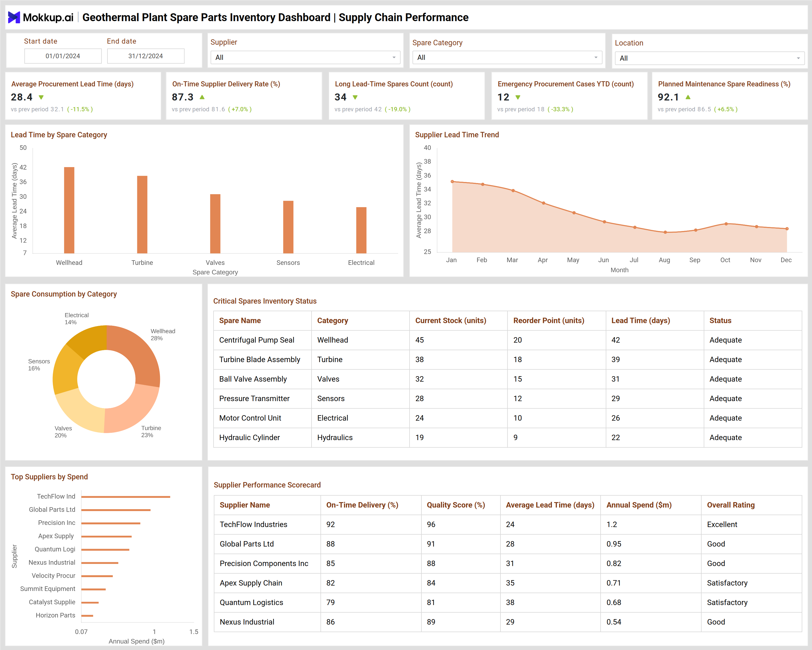Click the End date field 31/12/2024
Image resolution: width=812 pixels, height=650 pixels.
coord(146,56)
